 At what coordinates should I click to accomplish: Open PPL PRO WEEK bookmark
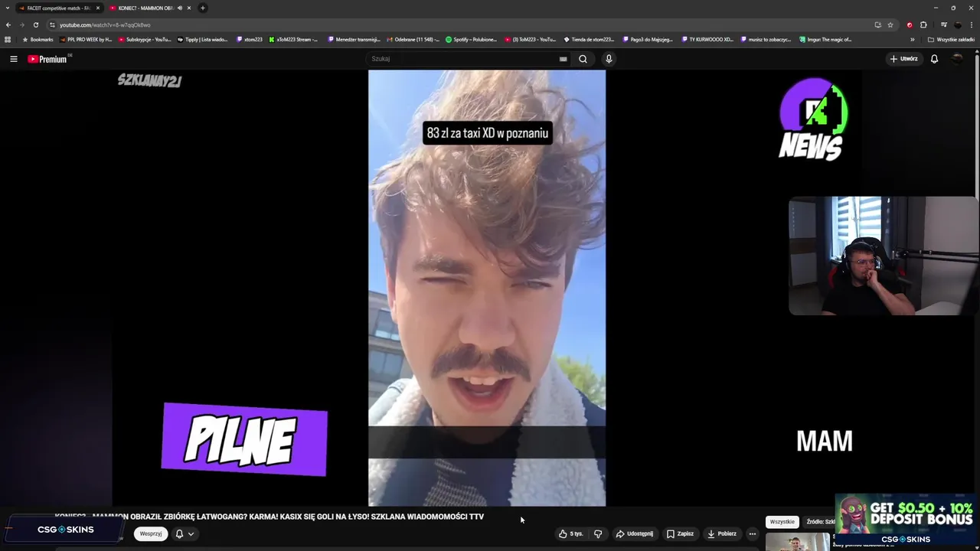point(86,39)
